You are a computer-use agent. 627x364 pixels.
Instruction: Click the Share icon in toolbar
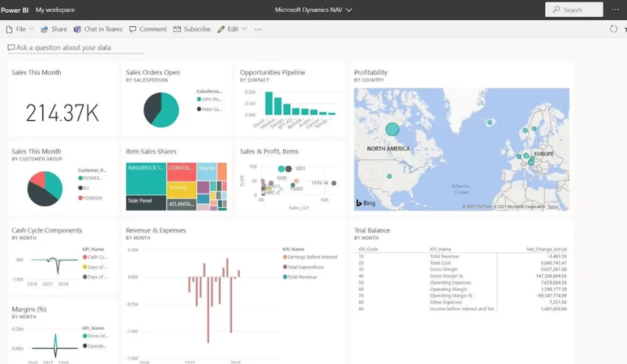coord(45,29)
